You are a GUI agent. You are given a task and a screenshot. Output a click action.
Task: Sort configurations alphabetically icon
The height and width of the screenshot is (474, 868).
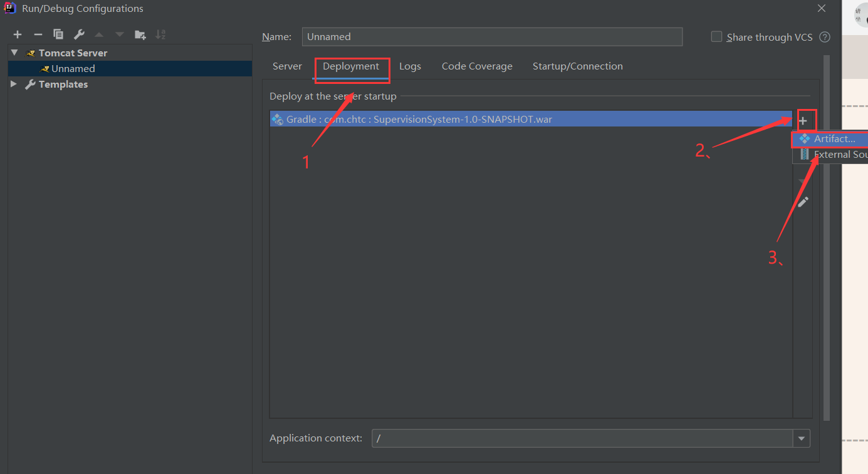[x=160, y=34]
